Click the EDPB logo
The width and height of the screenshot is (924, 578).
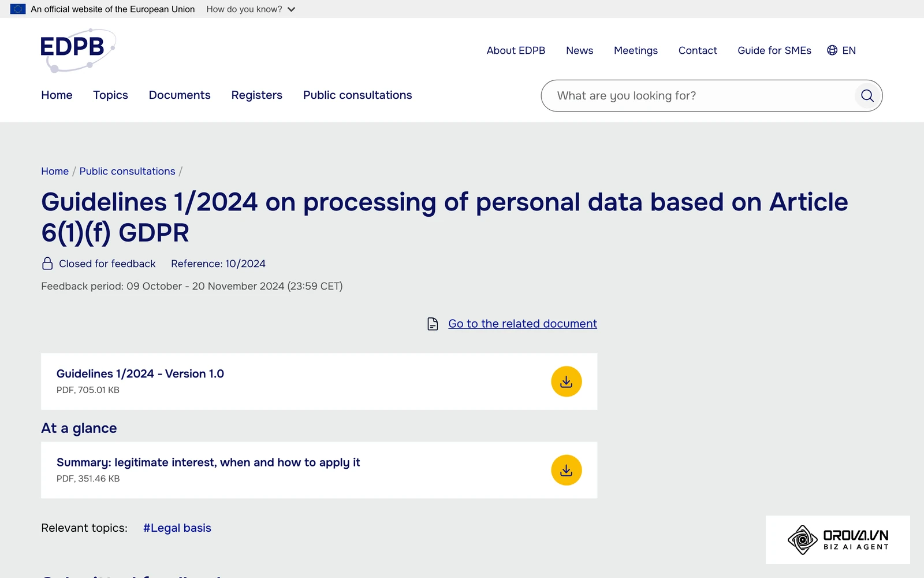(78, 50)
